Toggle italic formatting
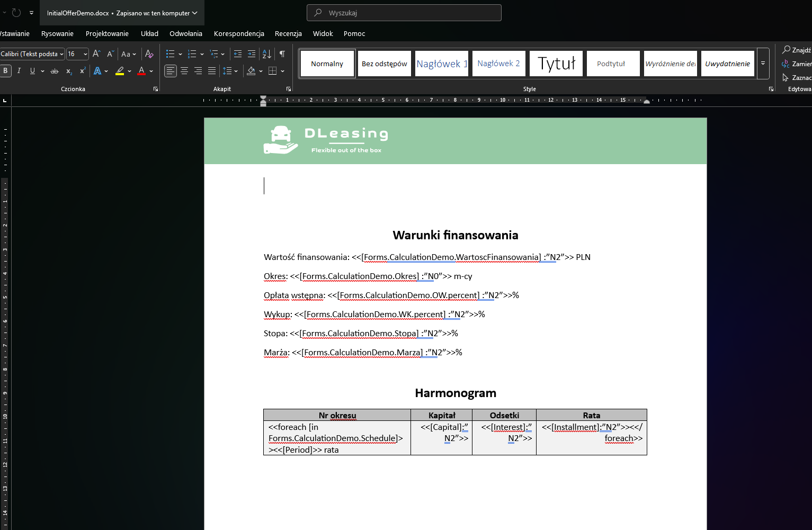812x530 pixels. 19,71
